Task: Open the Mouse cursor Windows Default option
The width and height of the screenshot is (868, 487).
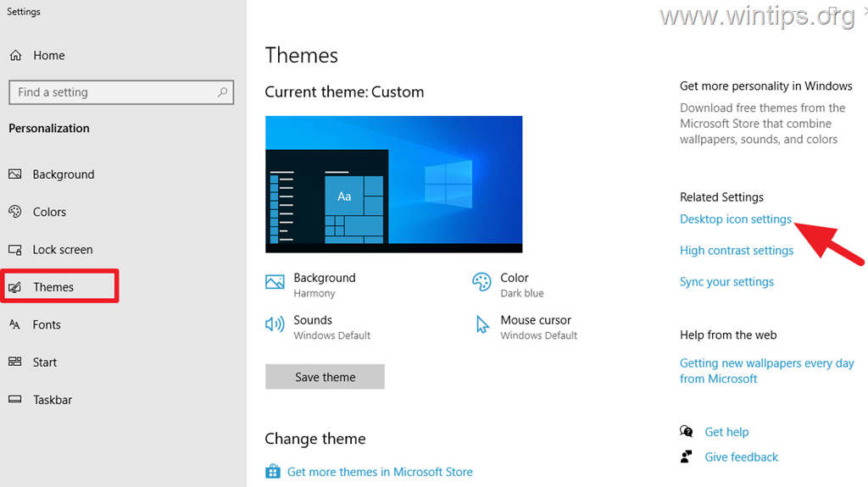Action: coord(526,327)
